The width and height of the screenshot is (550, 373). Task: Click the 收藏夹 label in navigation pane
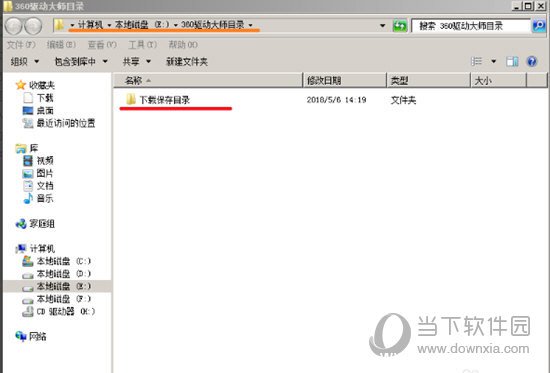(x=42, y=85)
